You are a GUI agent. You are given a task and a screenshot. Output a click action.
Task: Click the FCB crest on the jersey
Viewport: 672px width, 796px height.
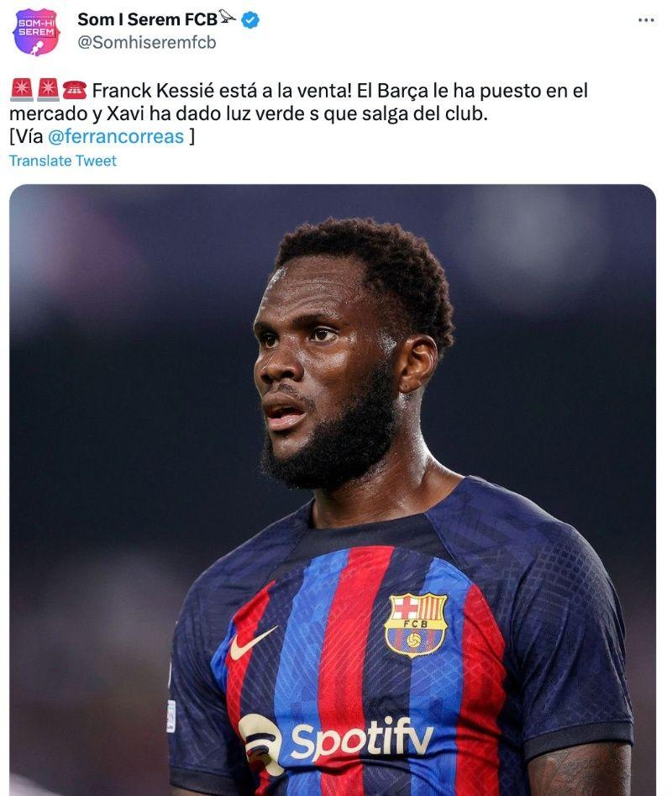[415, 625]
